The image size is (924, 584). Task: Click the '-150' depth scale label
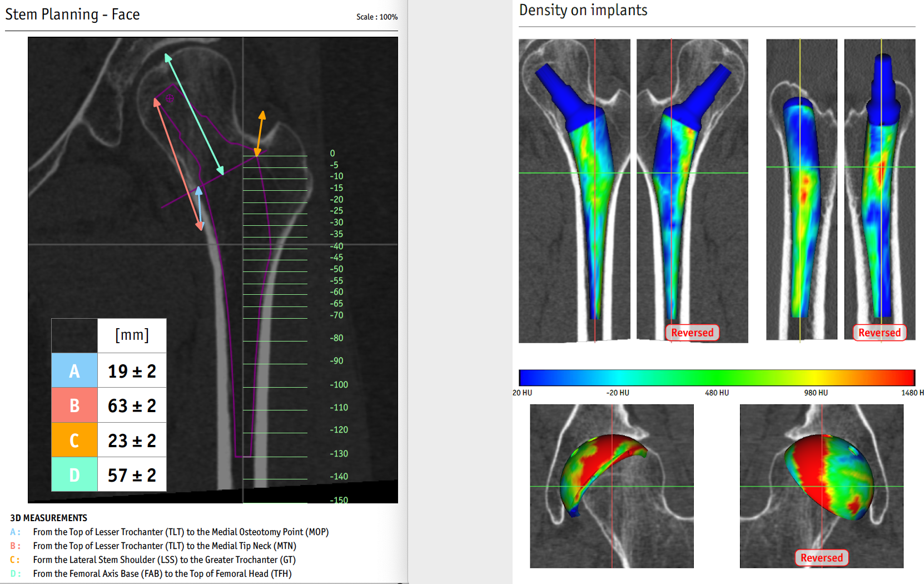[x=339, y=499]
